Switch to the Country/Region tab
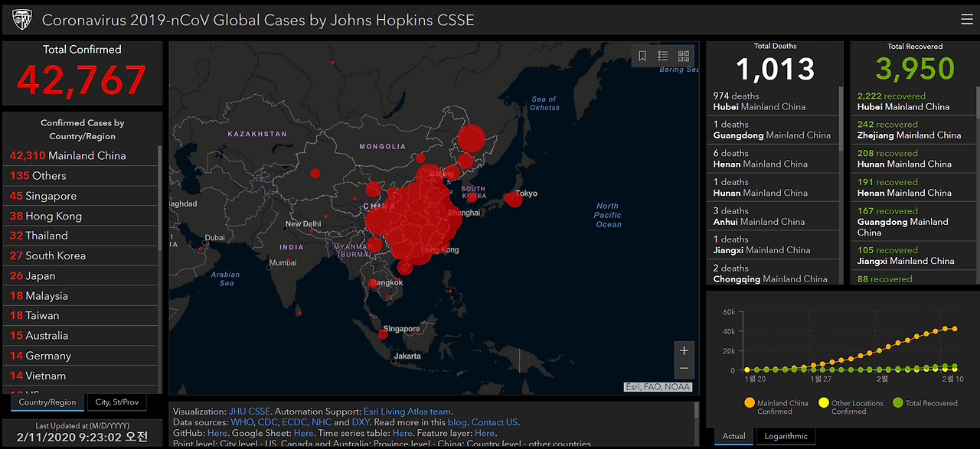Image resolution: width=980 pixels, height=449 pixels. coord(47,402)
